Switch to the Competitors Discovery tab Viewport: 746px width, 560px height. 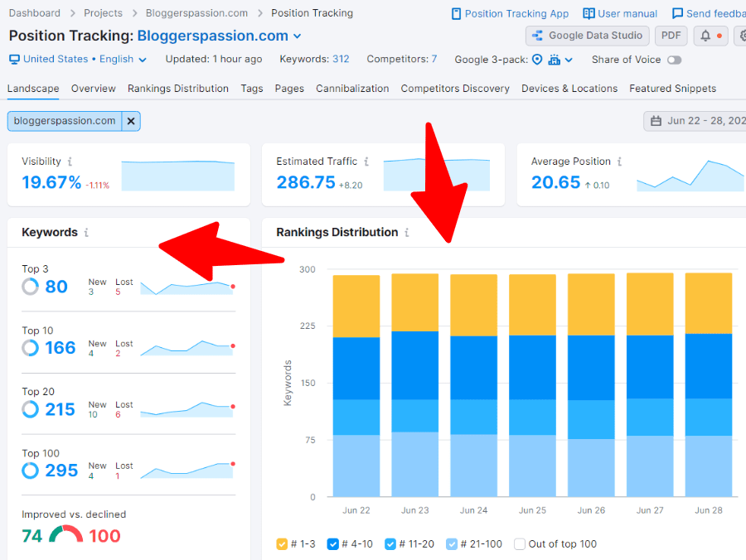(x=455, y=88)
